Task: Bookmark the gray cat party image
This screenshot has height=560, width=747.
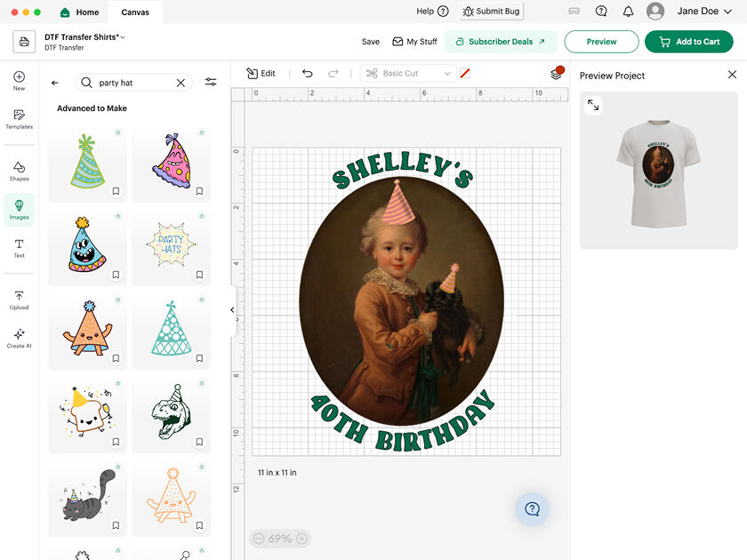Action: coord(116,525)
